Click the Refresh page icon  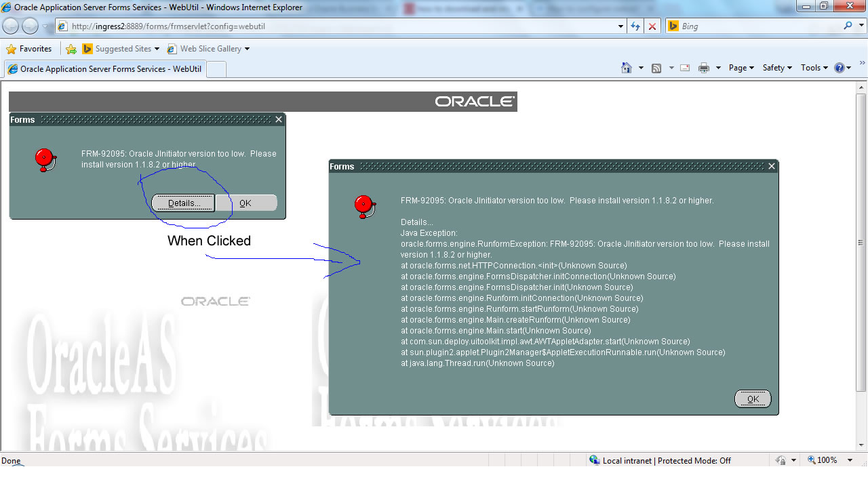(635, 26)
